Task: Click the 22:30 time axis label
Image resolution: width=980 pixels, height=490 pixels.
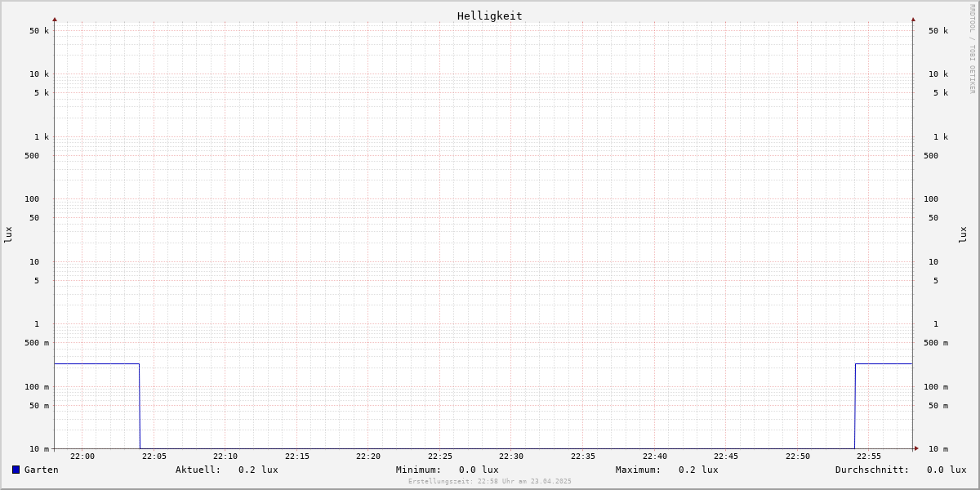Action: click(x=511, y=457)
